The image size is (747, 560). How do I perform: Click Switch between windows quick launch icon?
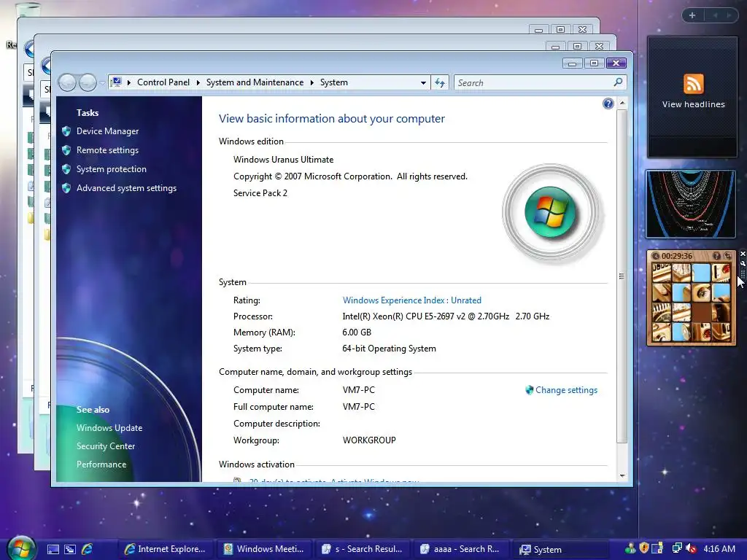[x=70, y=549]
